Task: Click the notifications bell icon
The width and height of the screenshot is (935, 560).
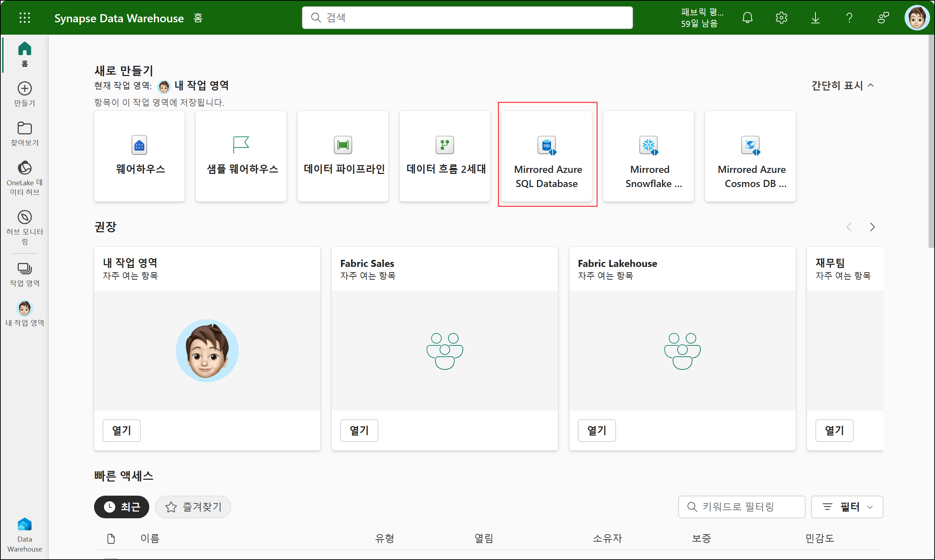Action: coord(747,18)
